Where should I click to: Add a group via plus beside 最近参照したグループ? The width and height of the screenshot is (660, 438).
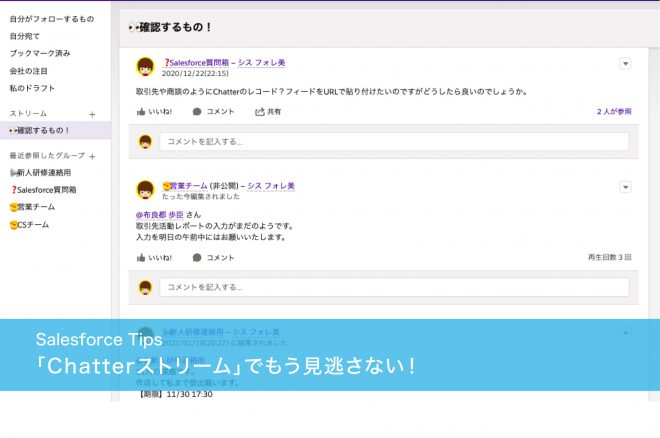(x=92, y=156)
